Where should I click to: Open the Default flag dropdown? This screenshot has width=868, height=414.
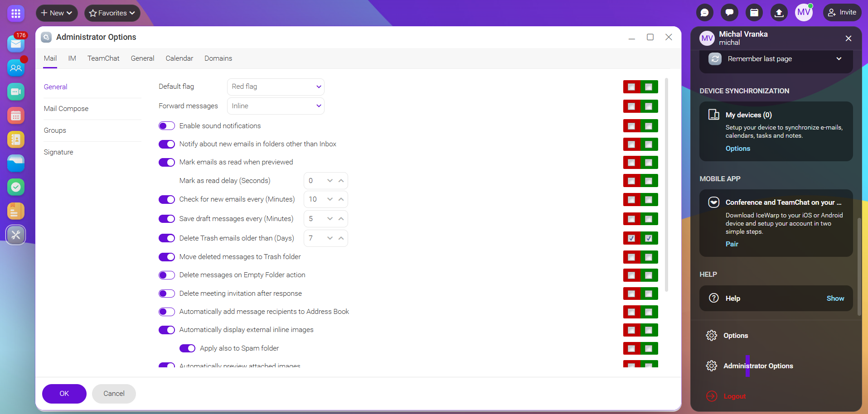coord(276,87)
